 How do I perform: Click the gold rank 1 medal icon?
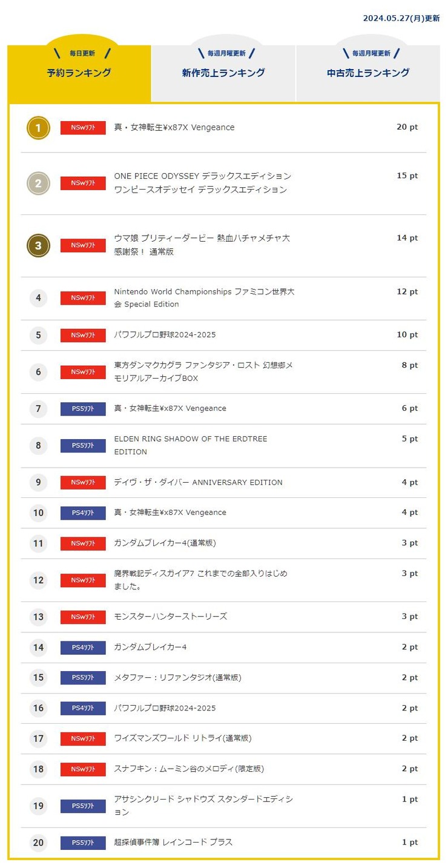coord(38,128)
